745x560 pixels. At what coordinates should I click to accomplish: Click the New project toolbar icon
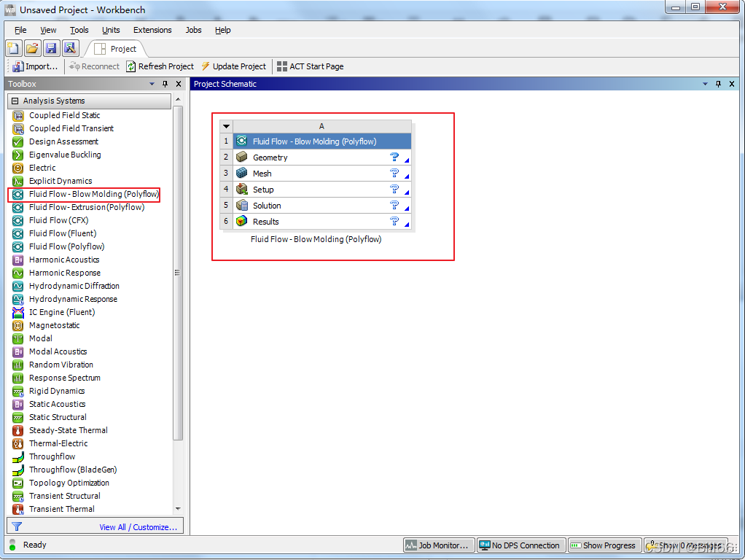pyautogui.click(x=13, y=48)
